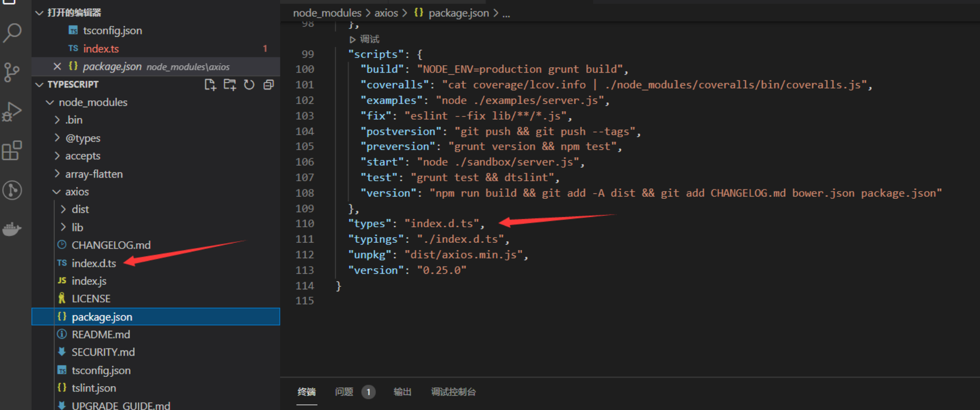The width and height of the screenshot is (980, 410).
Task: Click the "types" key on line 110
Action: (370, 224)
